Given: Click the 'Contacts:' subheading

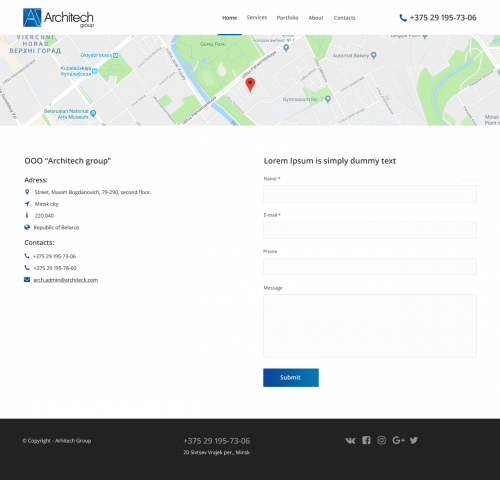Looking at the screenshot, I should (x=39, y=243).
